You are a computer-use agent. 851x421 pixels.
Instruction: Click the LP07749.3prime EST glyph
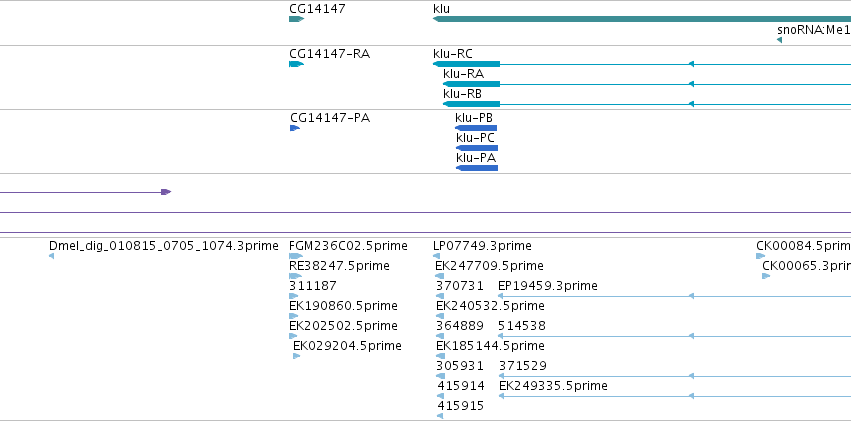click(x=437, y=256)
